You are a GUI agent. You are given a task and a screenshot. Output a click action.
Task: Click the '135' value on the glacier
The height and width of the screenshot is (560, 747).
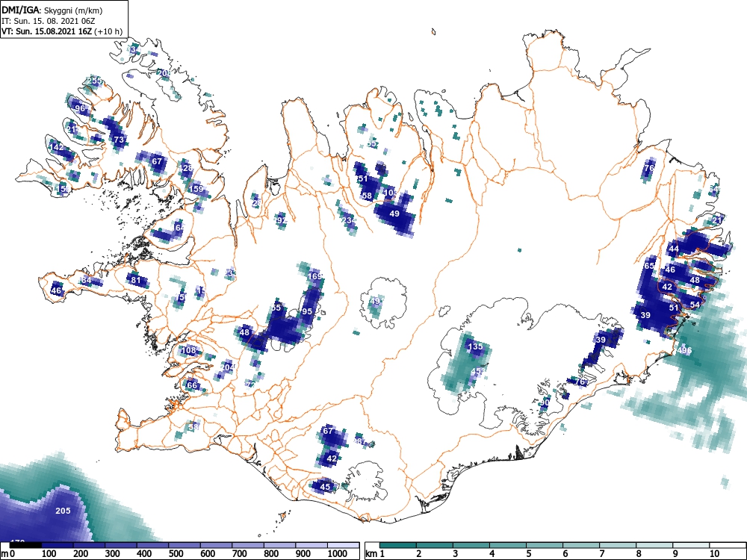coord(475,346)
